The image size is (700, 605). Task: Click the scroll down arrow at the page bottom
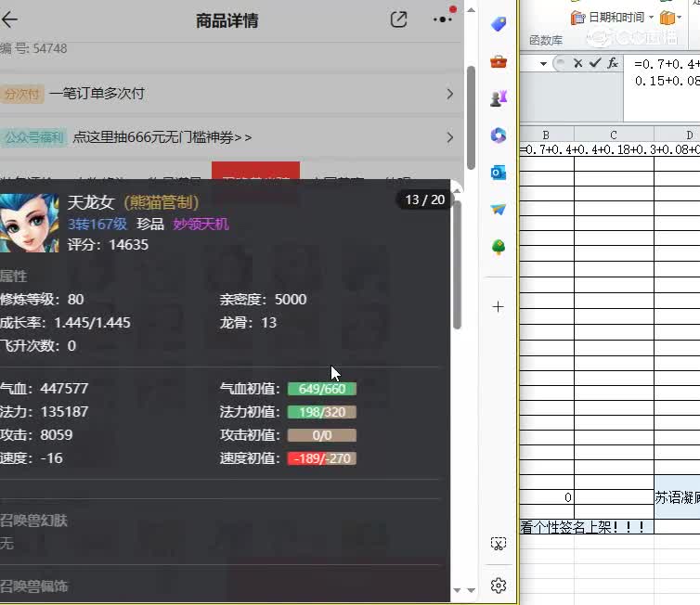click(x=471, y=590)
